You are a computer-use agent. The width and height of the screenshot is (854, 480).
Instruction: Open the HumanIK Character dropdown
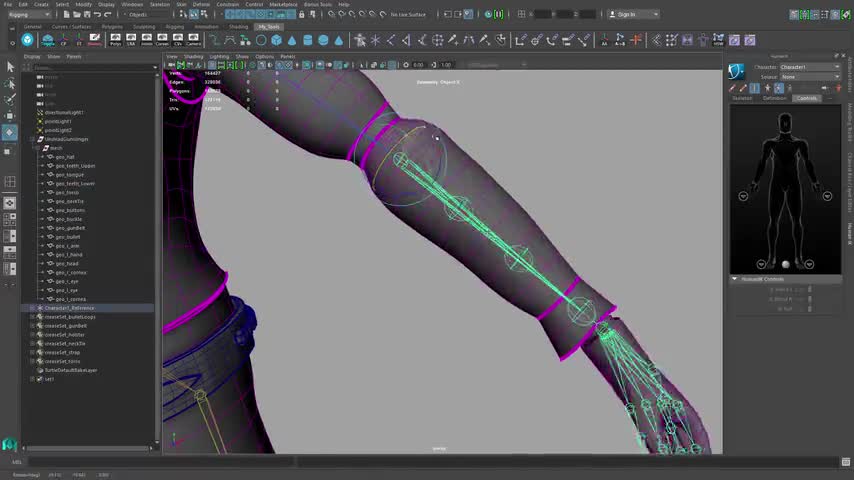[810, 67]
